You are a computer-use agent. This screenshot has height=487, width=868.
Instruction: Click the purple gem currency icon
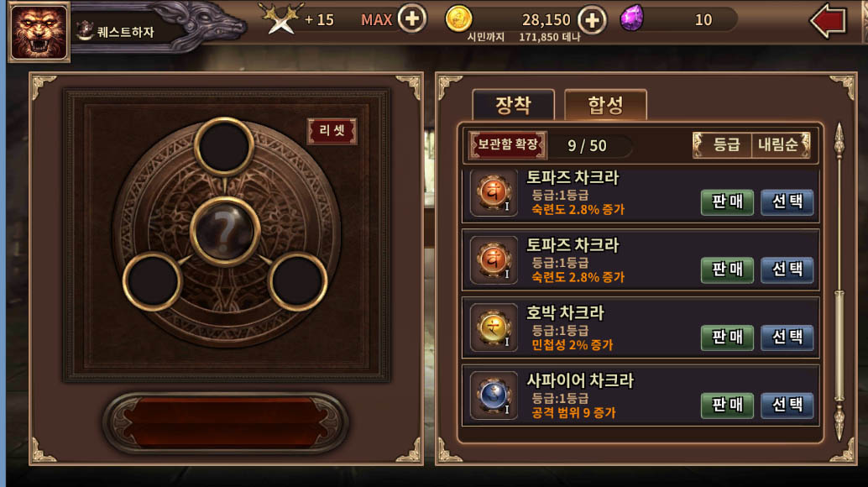[x=631, y=18]
